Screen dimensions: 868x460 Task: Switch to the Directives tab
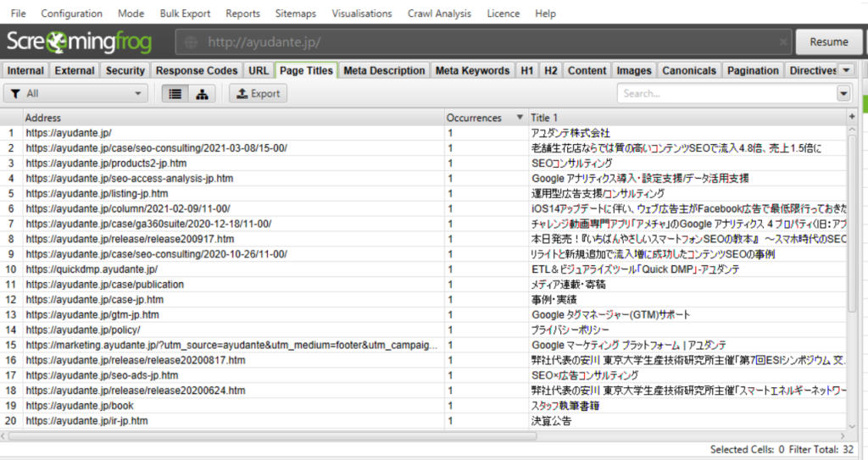tap(813, 70)
